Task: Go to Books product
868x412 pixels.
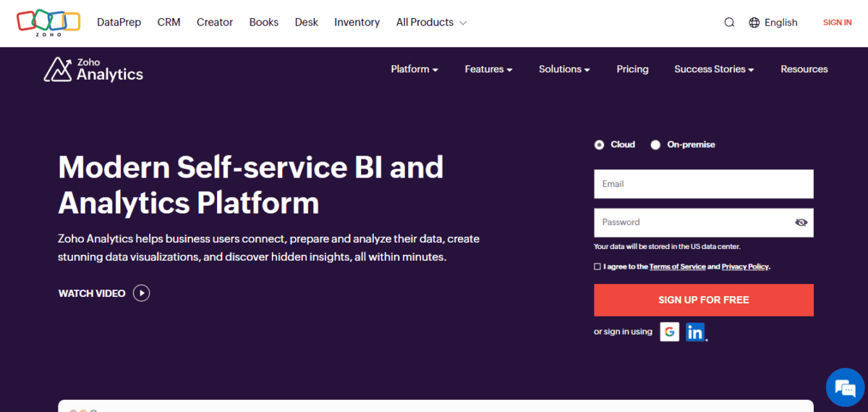Action: tap(264, 22)
